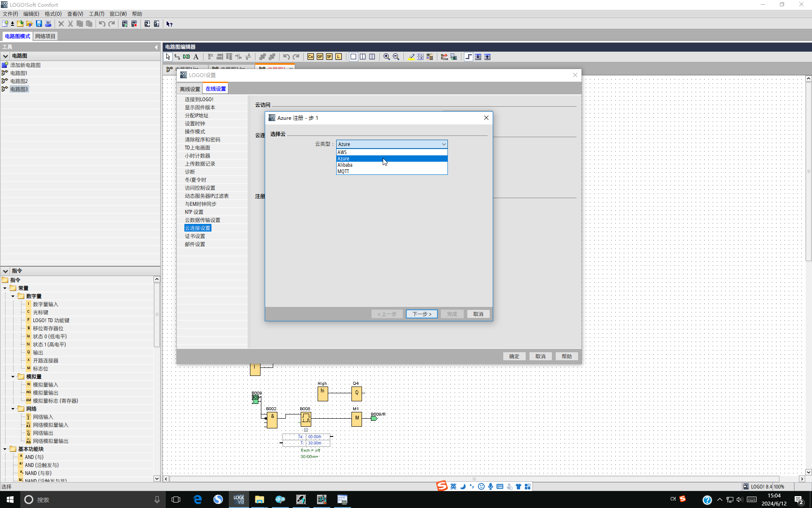
Task: Click the yellow highlighter connection icon
Action: [x=411, y=57]
